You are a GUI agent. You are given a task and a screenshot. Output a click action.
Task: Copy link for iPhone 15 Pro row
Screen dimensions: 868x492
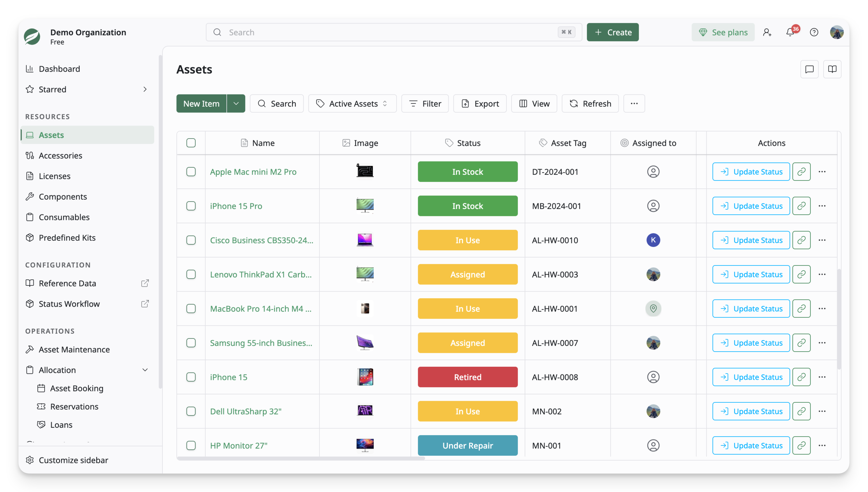801,206
